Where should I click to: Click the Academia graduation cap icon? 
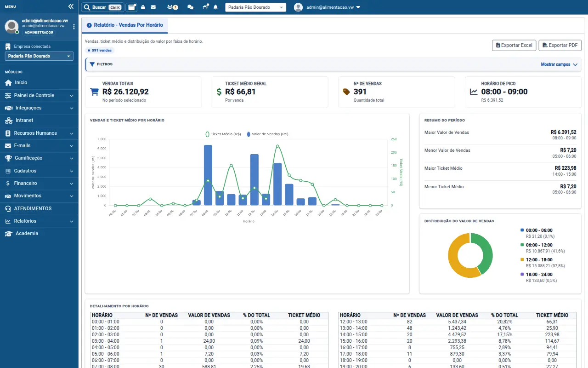(x=8, y=234)
